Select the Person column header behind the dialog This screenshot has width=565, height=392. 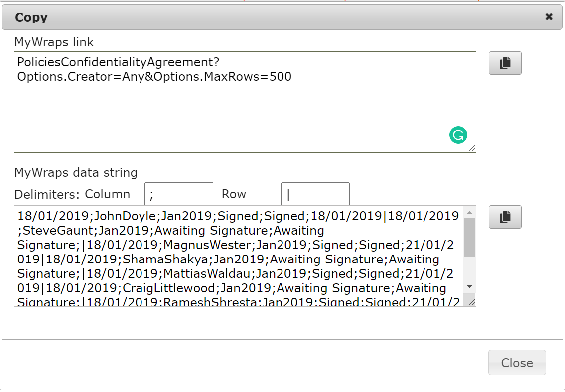(140, 1)
